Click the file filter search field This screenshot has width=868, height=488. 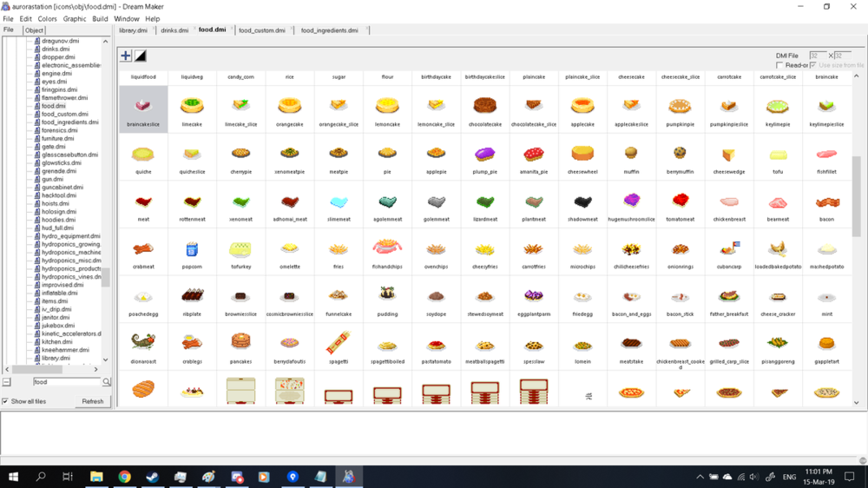coord(67,382)
